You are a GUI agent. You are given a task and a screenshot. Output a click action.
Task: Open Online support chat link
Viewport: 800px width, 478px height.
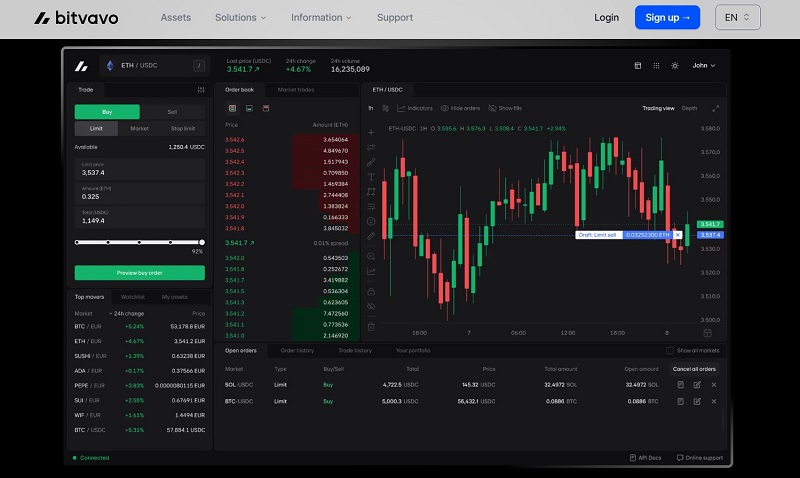(x=700, y=458)
